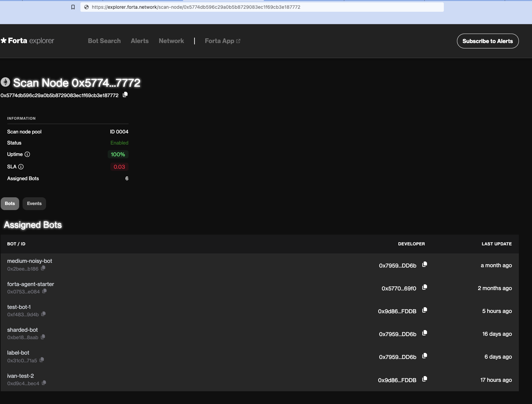
Task: Click the LAST UPDATE column header
Action: click(497, 244)
